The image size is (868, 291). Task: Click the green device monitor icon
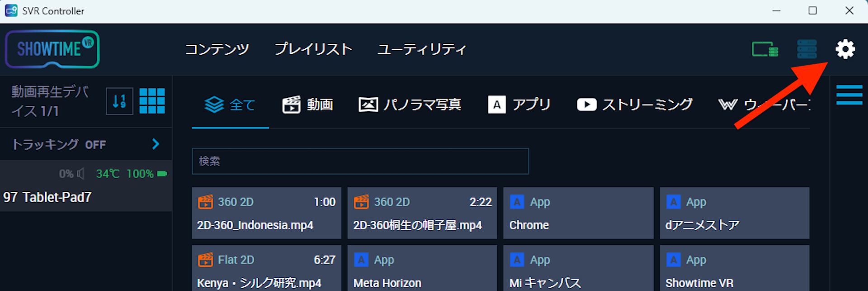[765, 49]
